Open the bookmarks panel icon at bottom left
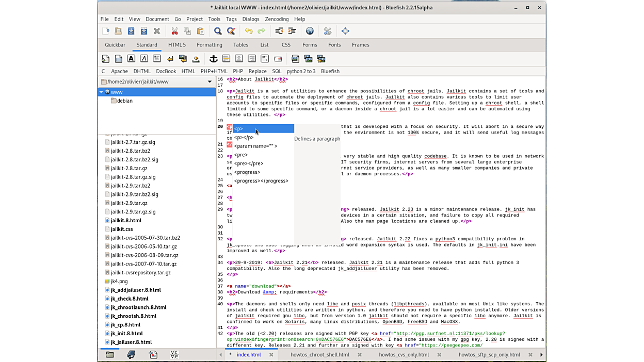Screen dimensions: 644x362 coord(131,355)
